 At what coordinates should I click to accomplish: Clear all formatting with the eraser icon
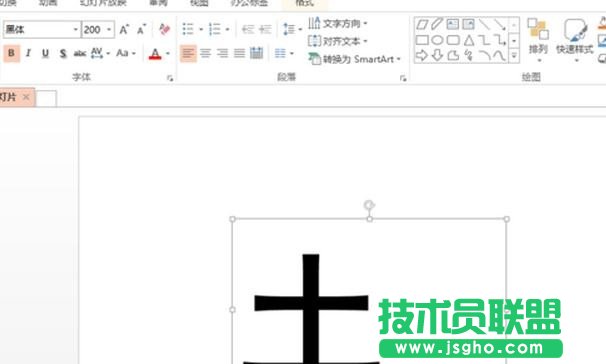[x=165, y=29]
